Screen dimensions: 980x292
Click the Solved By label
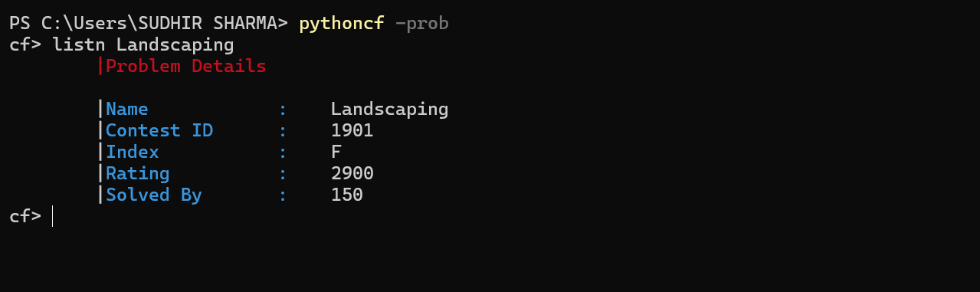point(153,195)
